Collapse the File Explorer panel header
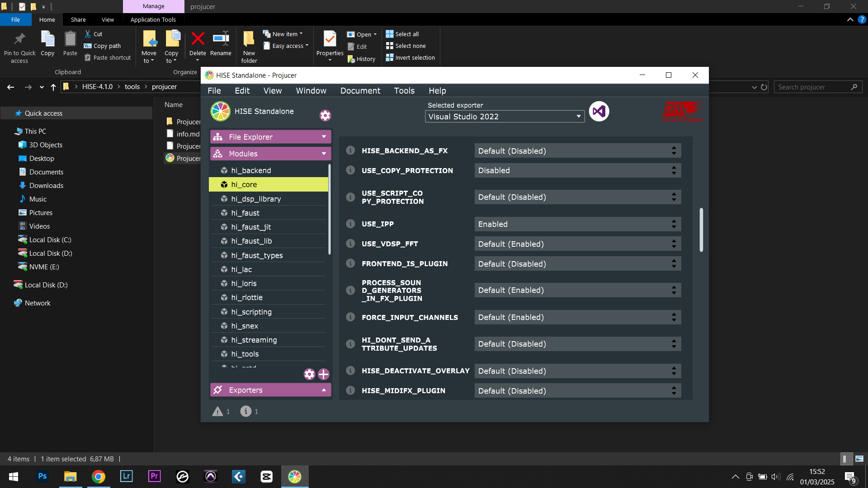 tap(270, 137)
